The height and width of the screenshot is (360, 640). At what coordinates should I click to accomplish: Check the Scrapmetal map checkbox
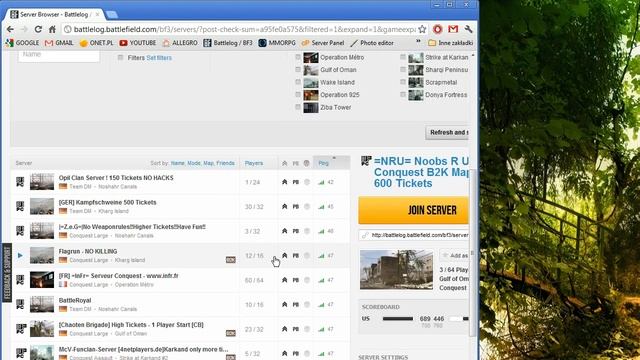(403, 82)
